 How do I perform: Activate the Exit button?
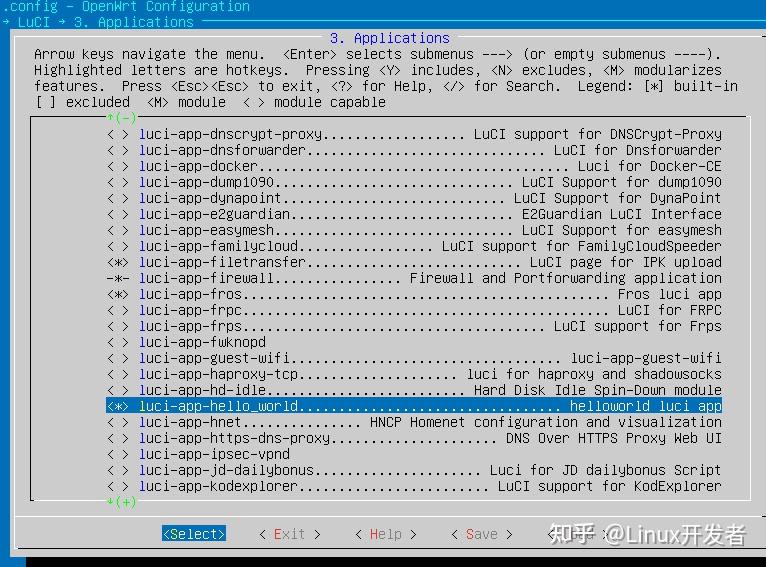point(290,534)
